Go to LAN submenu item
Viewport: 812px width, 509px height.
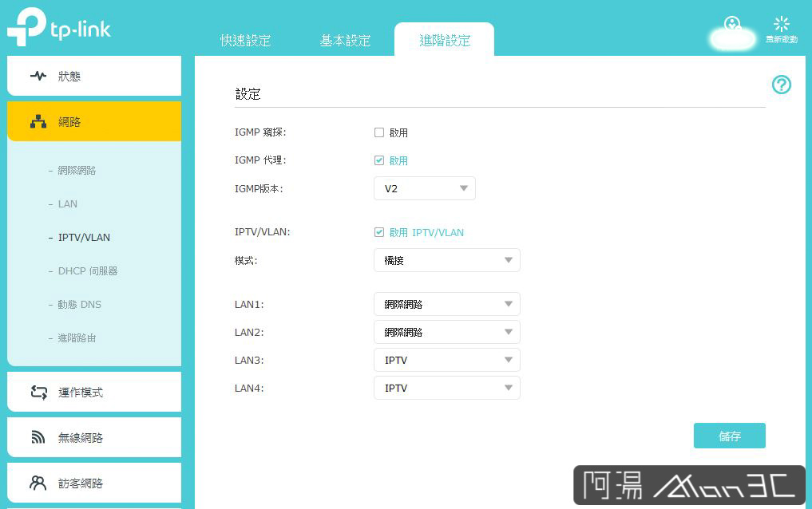[67, 203]
